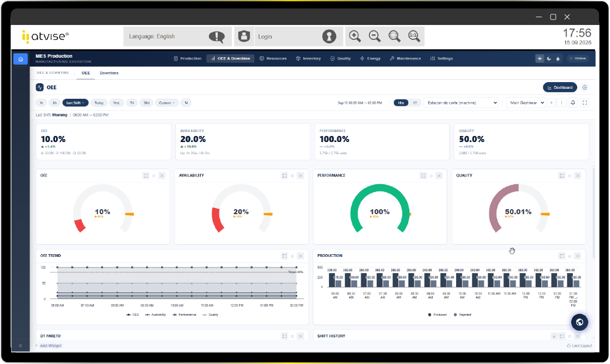
Task: Open the alerts bell icon
Action: 573,103
